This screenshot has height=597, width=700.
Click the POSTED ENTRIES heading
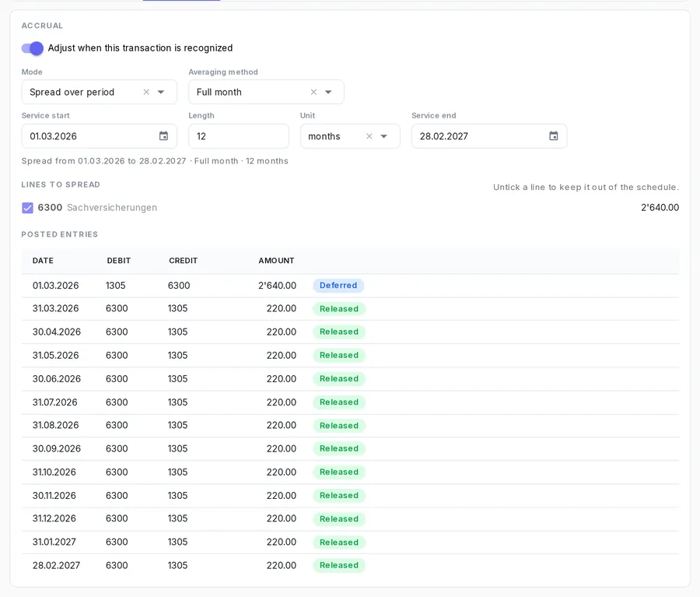tap(59, 234)
